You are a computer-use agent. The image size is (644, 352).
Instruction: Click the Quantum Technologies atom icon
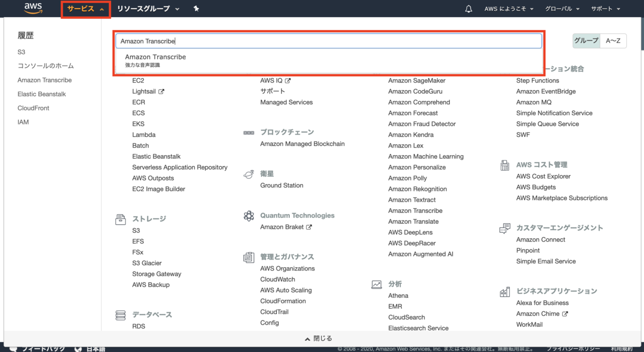tap(248, 216)
